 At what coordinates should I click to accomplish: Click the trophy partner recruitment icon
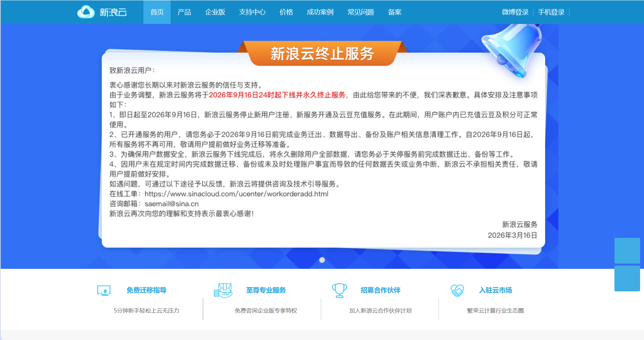tap(339, 290)
